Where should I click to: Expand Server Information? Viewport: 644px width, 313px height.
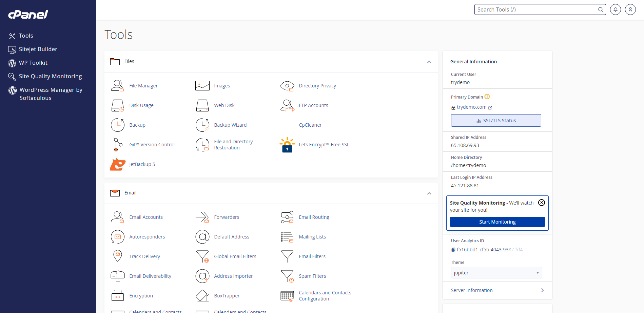(x=497, y=290)
